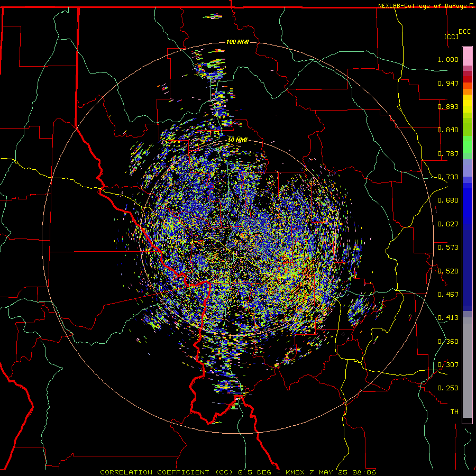Viewport: 476px width, 476px height.
Task: Click the 0.467 value on the color scale
Action: pyautogui.click(x=448, y=295)
